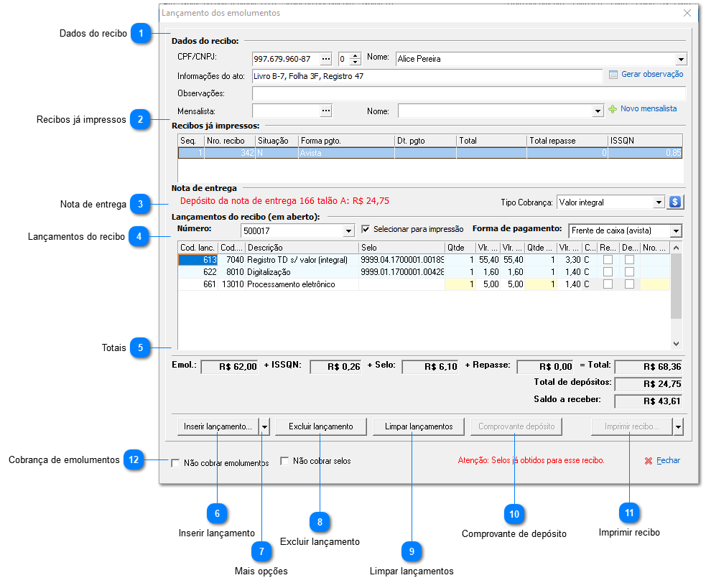Click Depósito da nota de entrega text
Image resolution: width=706 pixels, height=588 pixels.
[284, 201]
